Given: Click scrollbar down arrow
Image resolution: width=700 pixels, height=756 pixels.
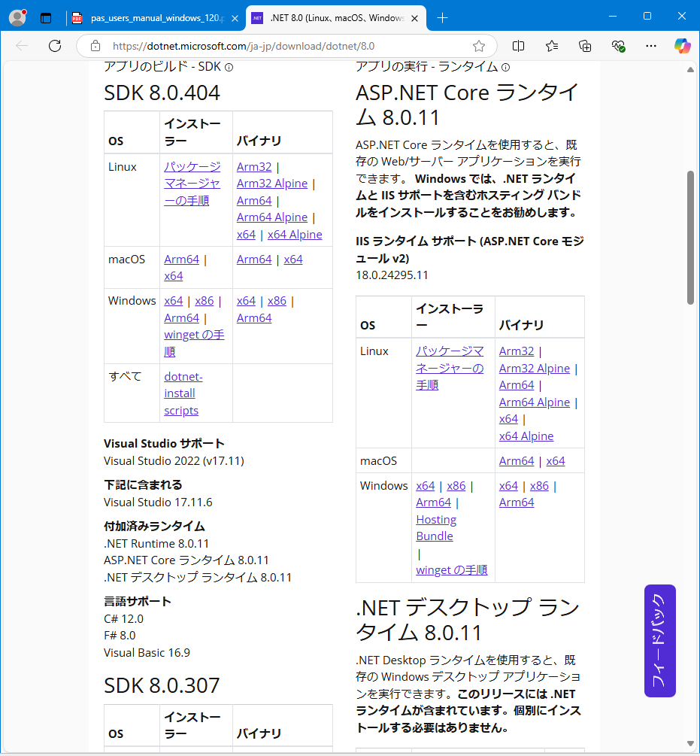Looking at the screenshot, I should [x=690, y=744].
